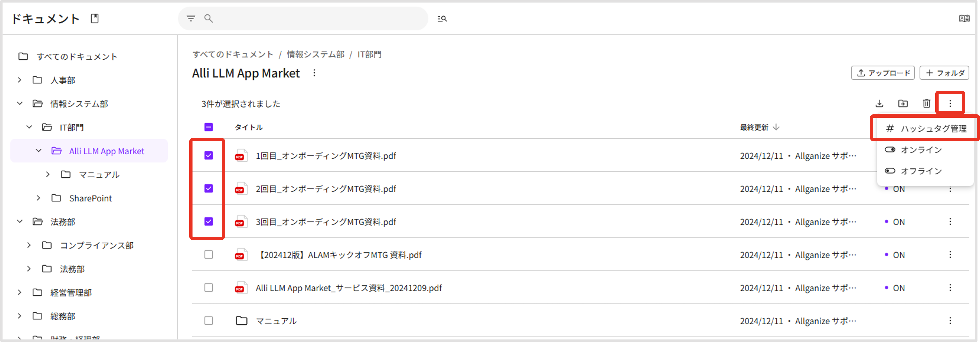Click the アップロード button

pos(883,73)
